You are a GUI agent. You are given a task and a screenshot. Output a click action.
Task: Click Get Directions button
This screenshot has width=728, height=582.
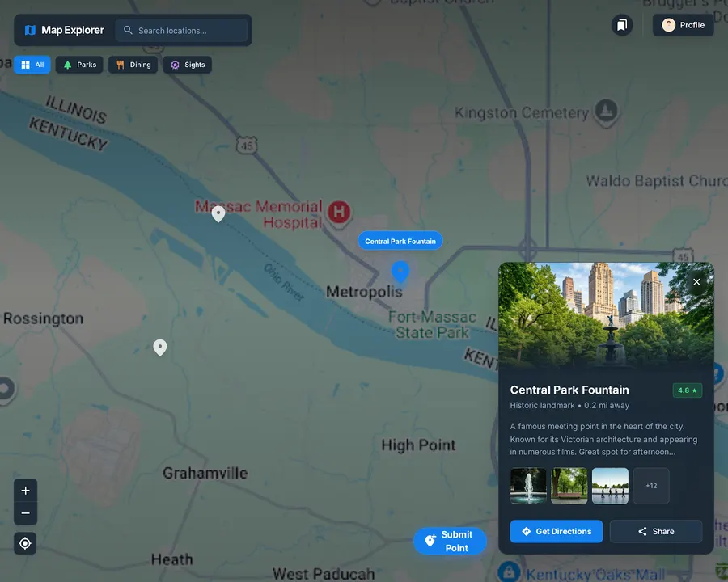[557, 531]
